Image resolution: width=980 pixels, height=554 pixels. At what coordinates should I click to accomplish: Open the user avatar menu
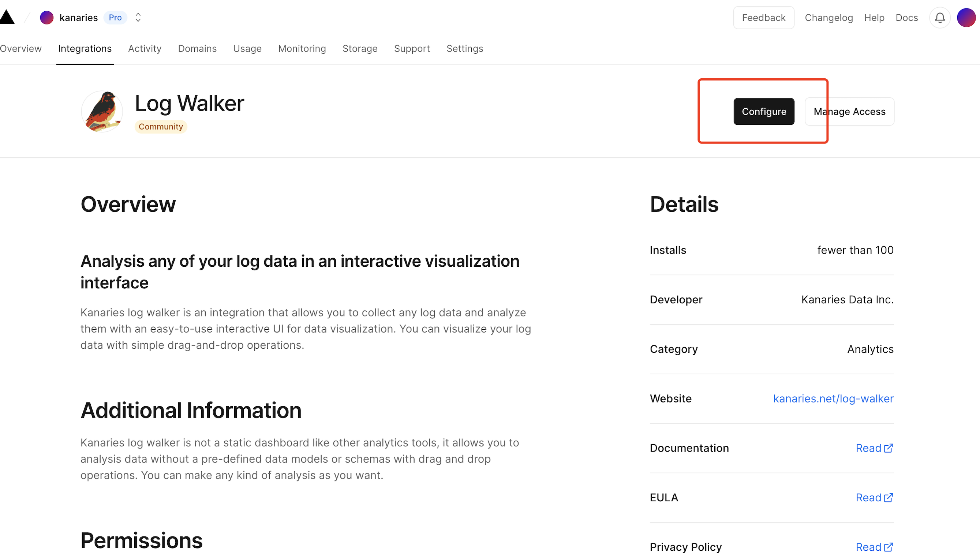966,18
